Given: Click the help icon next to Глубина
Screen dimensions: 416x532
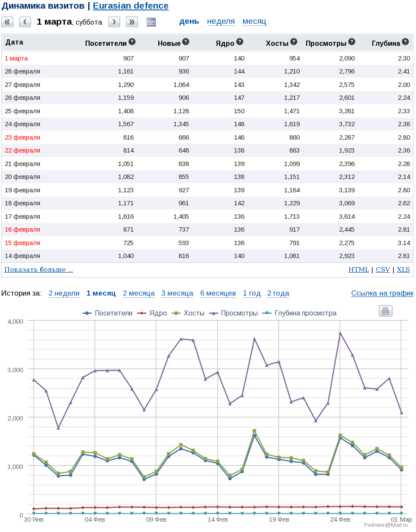Looking at the screenshot, I should tap(405, 42).
